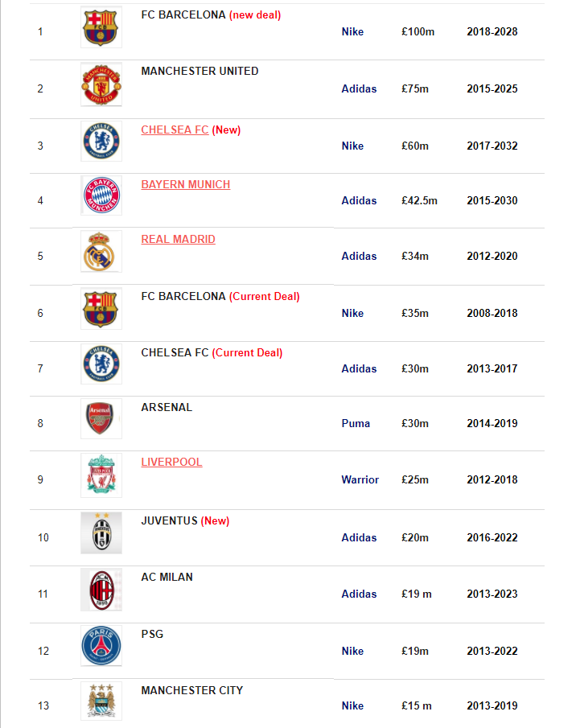Click the Liverpool crest
580x728 pixels.
click(x=101, y=475)
